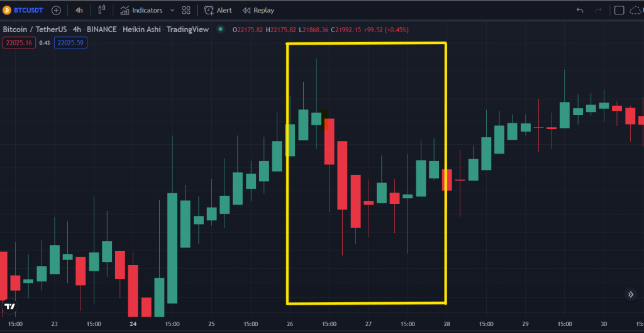
Task: Add a compare symbol with plus icon
Action: (x=56, y=10)
